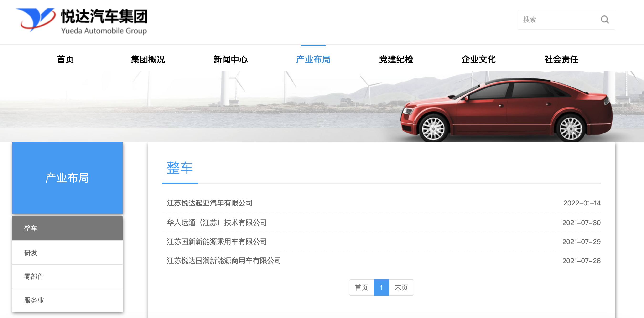Click the search magnifier icon

click(x=604, y=20)
